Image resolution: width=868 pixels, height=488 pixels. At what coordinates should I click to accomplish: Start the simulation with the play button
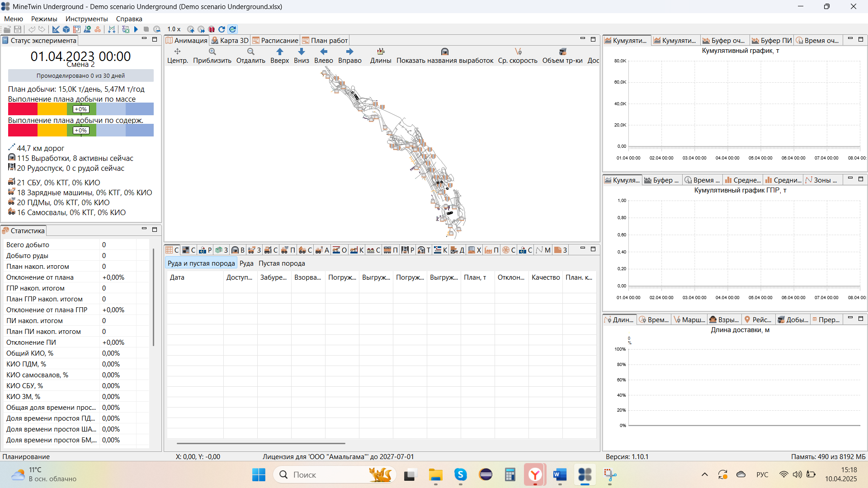point(136,29)
